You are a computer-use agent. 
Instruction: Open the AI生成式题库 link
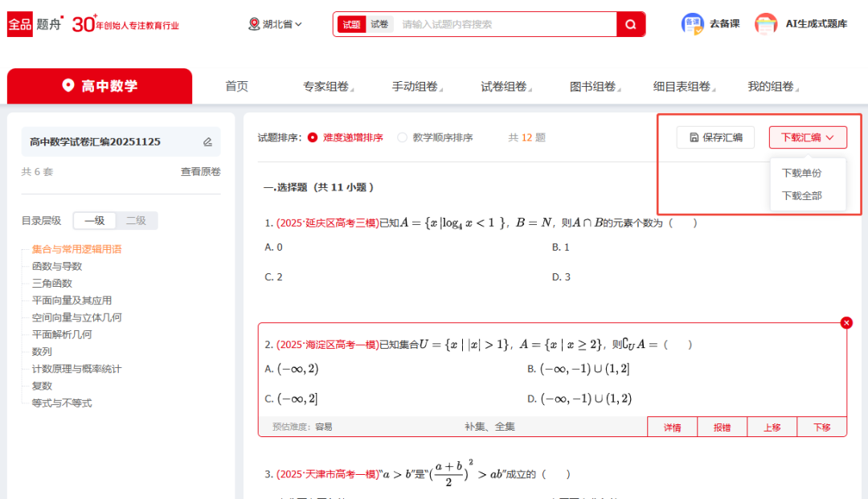pos(817,24)
